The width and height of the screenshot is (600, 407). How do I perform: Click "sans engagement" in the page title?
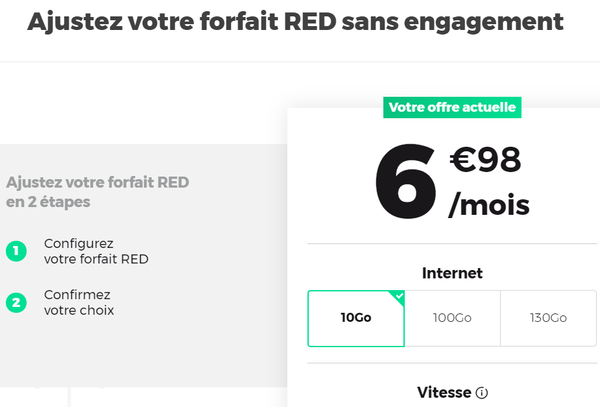pyautogui.click(x=476, y=22)
